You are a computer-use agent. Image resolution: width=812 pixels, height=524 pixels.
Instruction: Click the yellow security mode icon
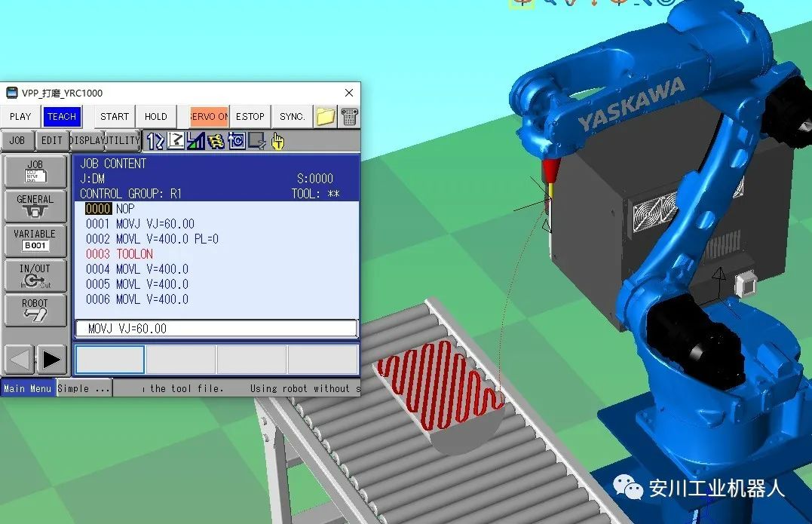(216, 141)
